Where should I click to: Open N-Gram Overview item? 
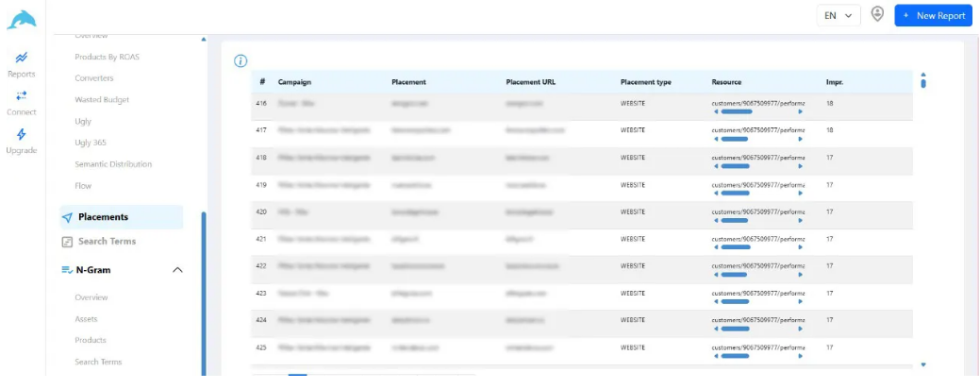pos(91,297)
